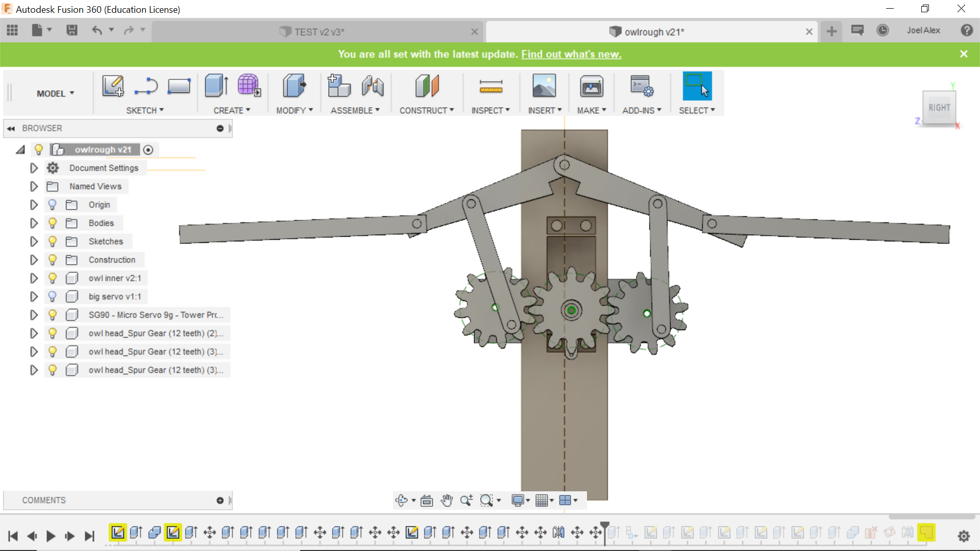Viewport: 980px width, 551px height.
Task: Open the CONSTRUCT menu
Action: (426, 110)
